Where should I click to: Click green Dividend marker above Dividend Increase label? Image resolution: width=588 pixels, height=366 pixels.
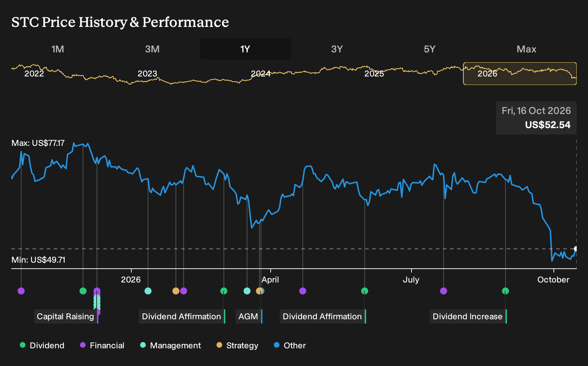pyautogui.click(x=506, y=291)
